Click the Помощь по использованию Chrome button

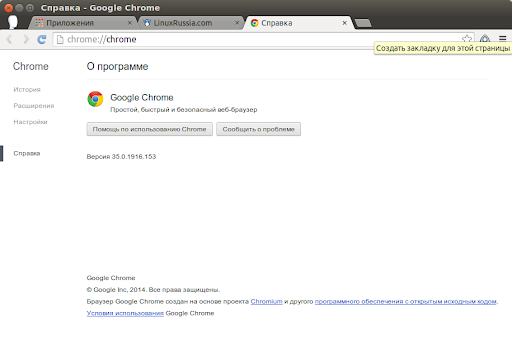[150, 129]
